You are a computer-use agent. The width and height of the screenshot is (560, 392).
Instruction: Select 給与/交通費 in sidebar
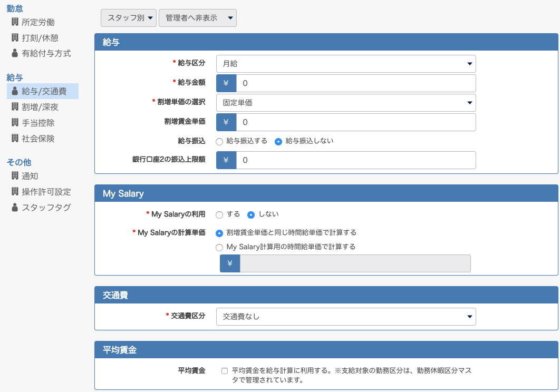click(43, 91)
